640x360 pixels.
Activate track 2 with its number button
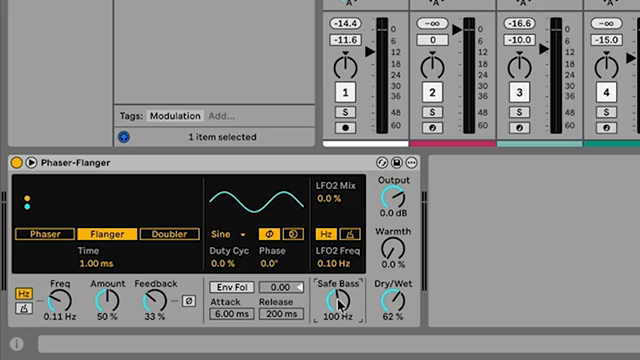pos(432,93)
